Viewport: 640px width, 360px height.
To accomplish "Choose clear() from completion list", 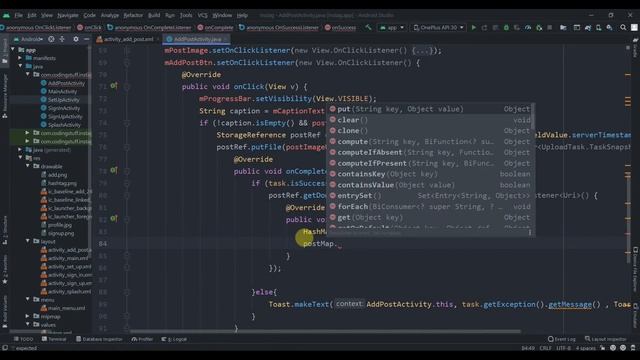I will coord(430,120).
